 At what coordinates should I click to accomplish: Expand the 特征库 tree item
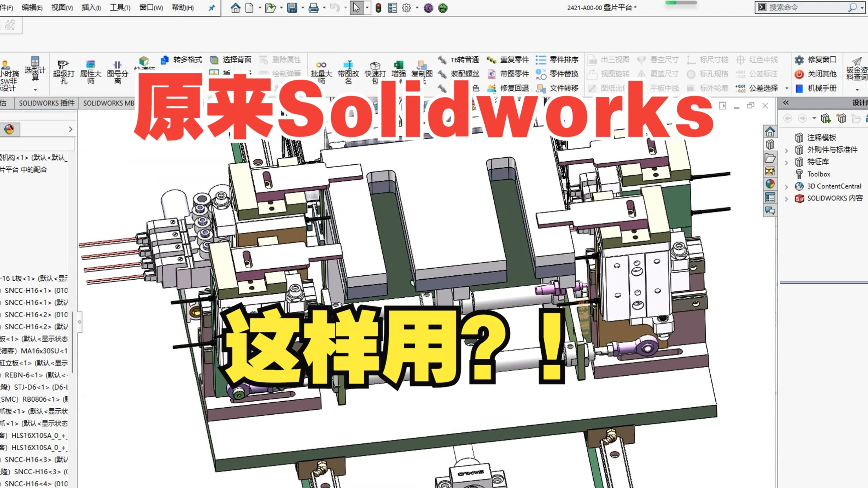[786, 162]
